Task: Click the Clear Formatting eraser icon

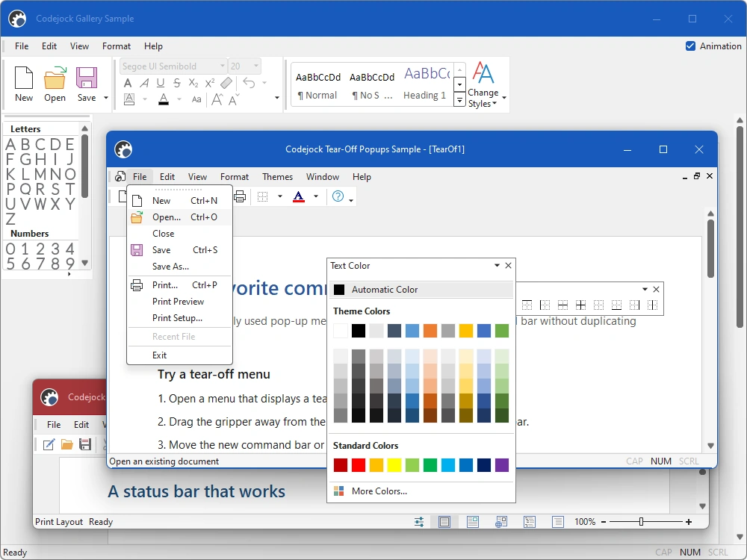Action: point(226,83)
